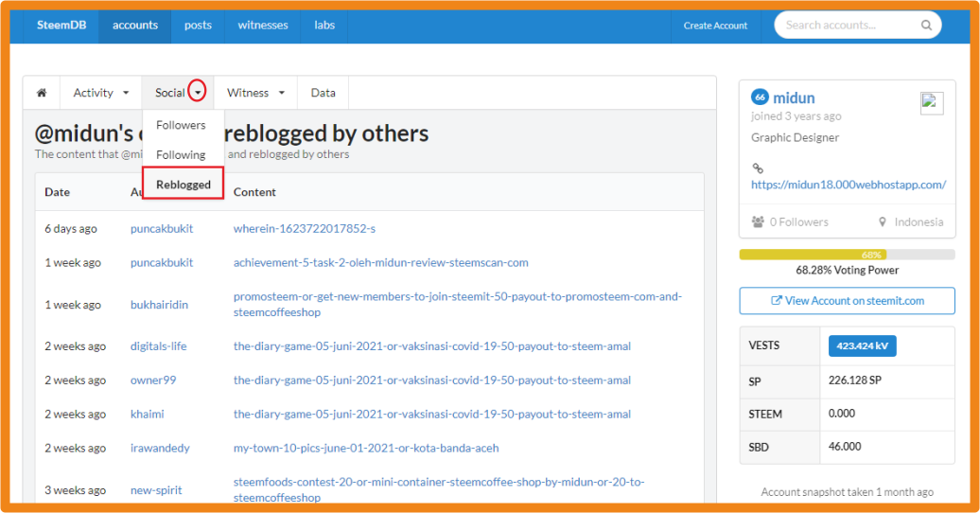The height and width of the screenshot is (513, 980).
Task: Click the Date column header
Action: [57, 192]
